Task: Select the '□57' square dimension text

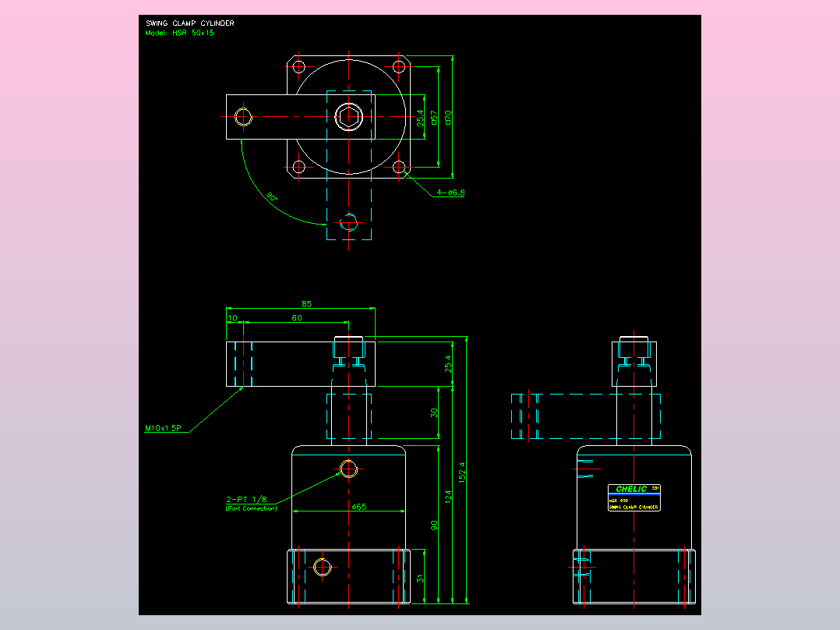Action: coord(434,118)
